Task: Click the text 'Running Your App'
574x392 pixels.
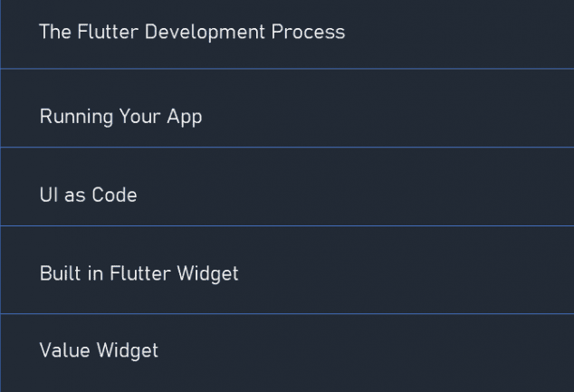Action: click(120, 117)
